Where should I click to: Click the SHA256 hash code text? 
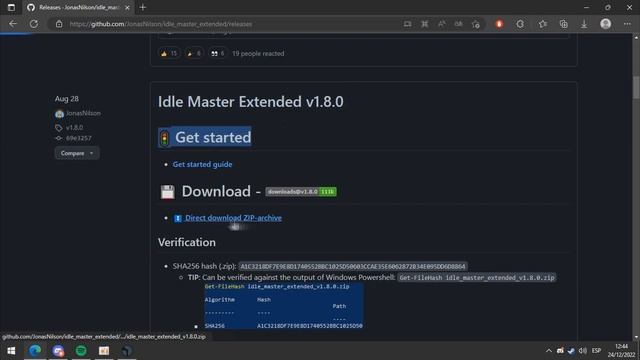[353, 267]
